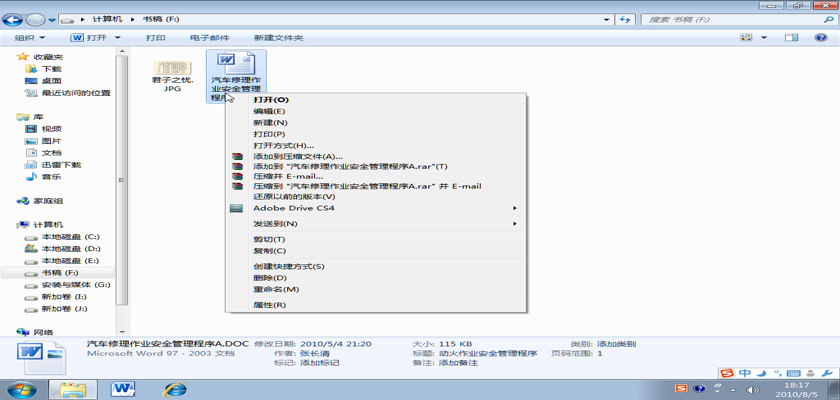This screenshot has width=840, height=400.
Task: Click the Adobe Drive CS4 icon
Action: point(236,208)
